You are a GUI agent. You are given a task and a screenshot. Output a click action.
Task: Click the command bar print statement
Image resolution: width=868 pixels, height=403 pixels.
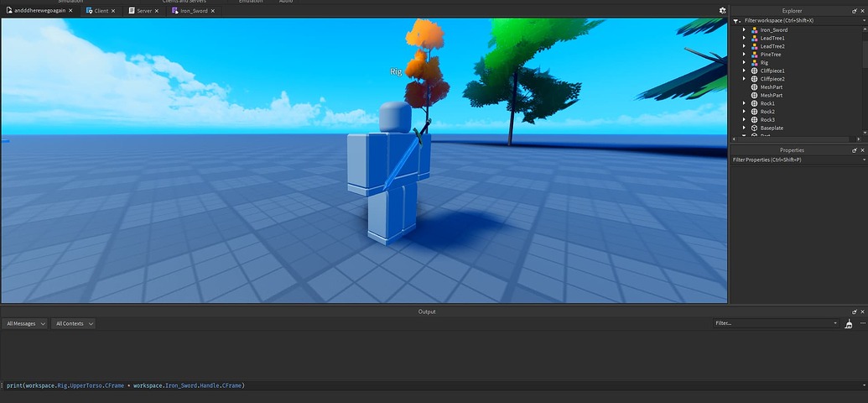click(x=126, y=385)
